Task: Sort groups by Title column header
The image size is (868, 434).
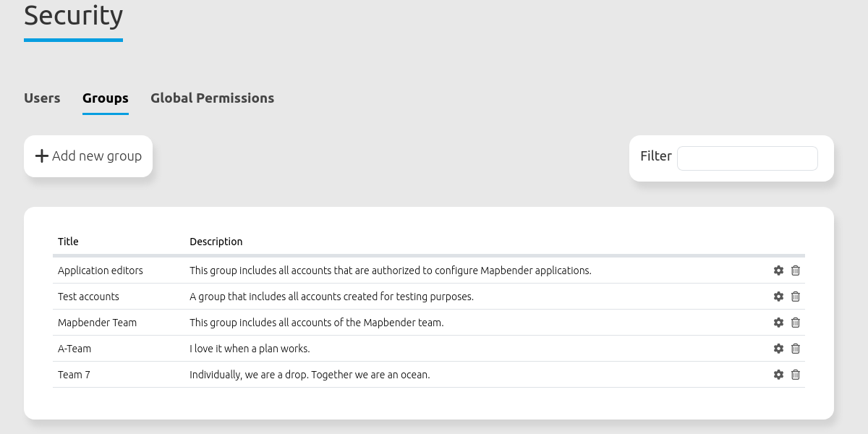Action: [x=68, y=242]
